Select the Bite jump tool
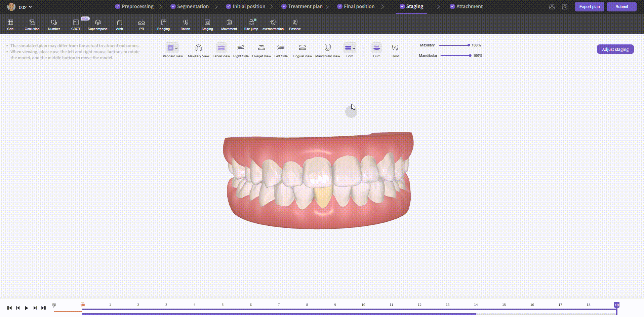The width and height of the screenshot is (644, 317). [251, 25]
